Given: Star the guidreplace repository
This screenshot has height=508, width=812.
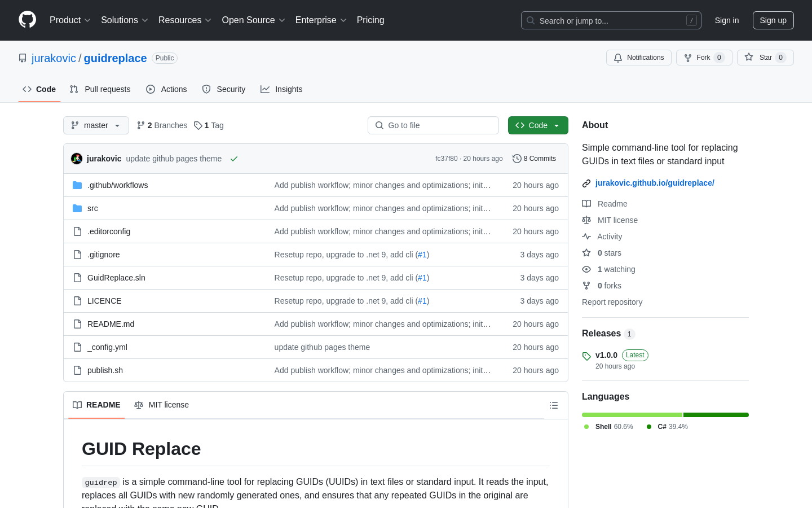Looking at the screenshot, I should click(x=765, y=58).
